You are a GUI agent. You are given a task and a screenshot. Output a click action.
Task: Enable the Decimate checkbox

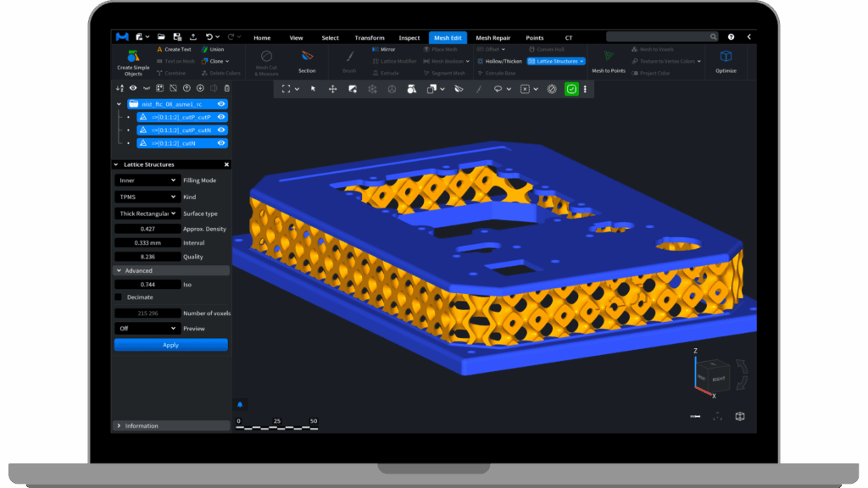(119, 297)
